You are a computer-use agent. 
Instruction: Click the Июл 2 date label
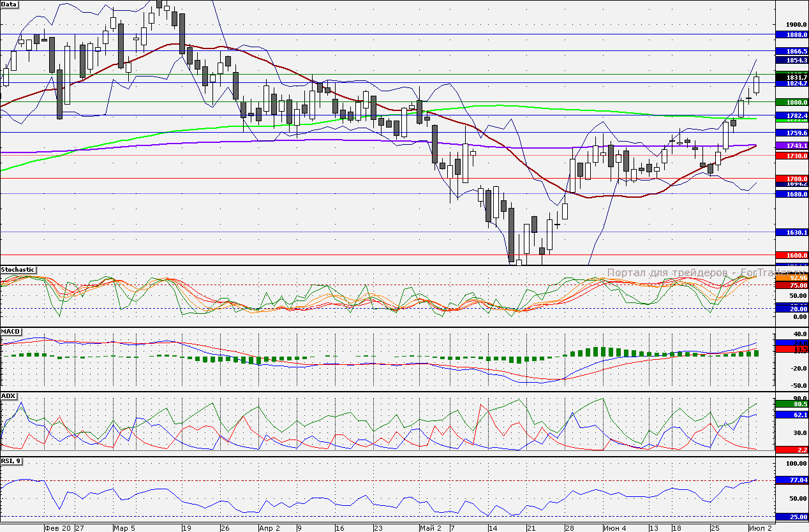[x=761, y=528]
